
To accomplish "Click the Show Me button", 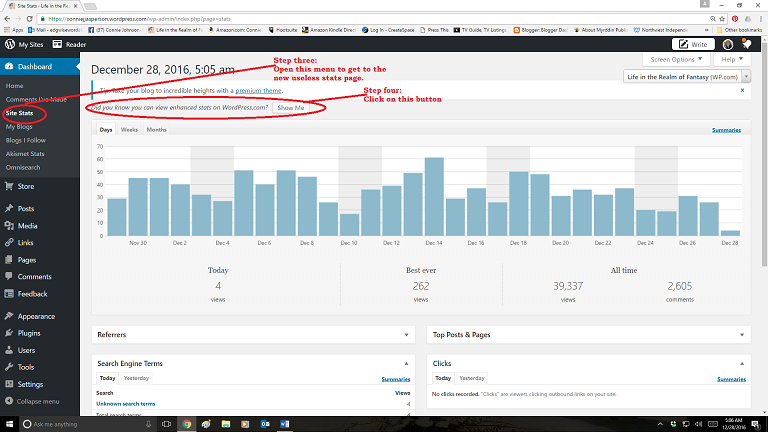I will click(290, 107).
